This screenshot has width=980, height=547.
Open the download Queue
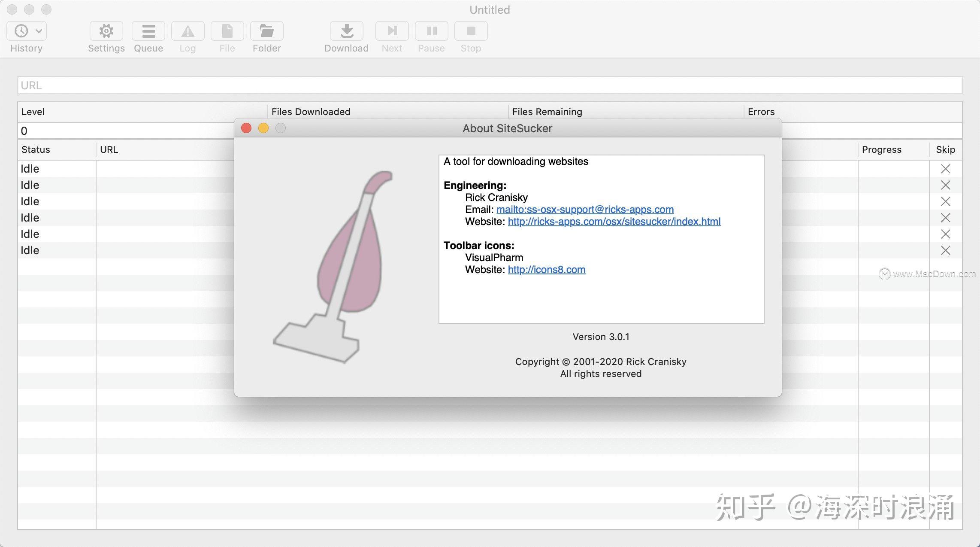148,31
